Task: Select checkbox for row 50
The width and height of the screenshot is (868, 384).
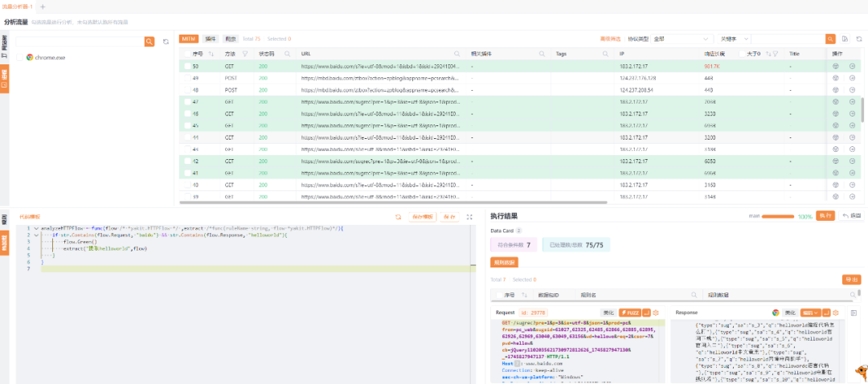Action: coord(187,66)
